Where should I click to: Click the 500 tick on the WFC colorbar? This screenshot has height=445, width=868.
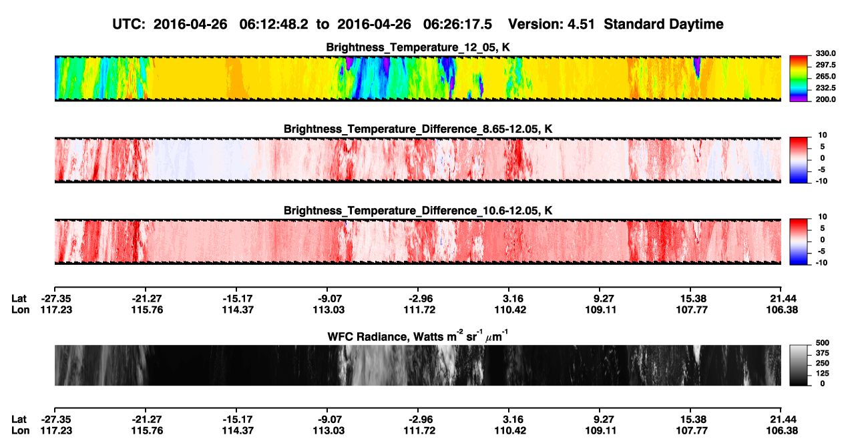coord(822,342)
